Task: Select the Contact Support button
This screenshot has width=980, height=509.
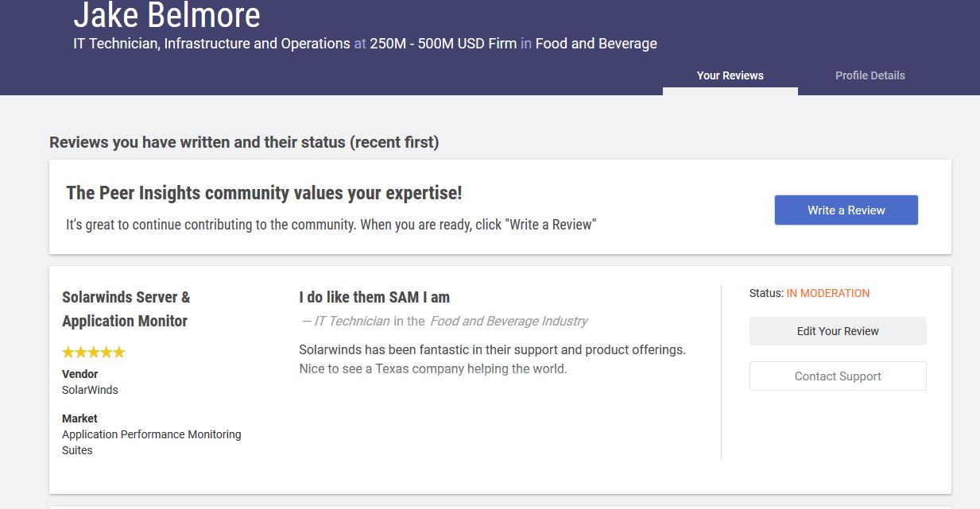Action: point(838,376)
